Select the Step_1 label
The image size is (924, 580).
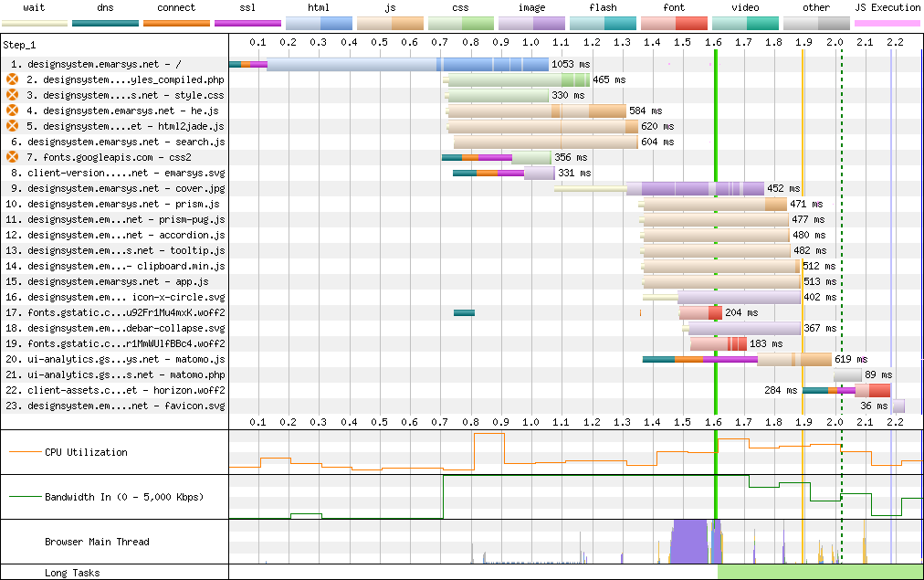point(19,45)
